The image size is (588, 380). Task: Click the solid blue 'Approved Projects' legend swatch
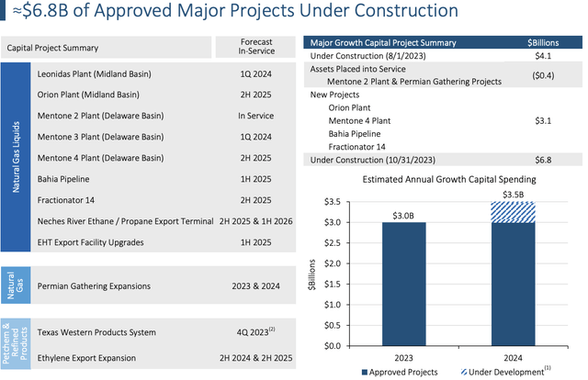click(x=365, y=372)
